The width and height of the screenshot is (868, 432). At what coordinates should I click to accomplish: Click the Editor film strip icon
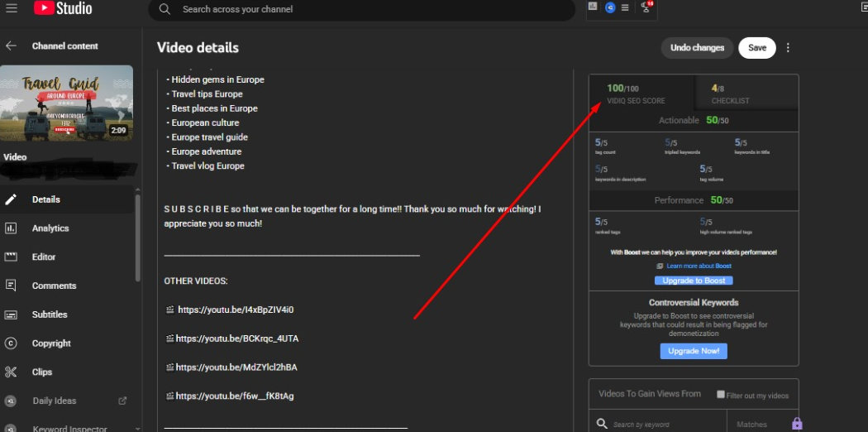tap(11, 257)
